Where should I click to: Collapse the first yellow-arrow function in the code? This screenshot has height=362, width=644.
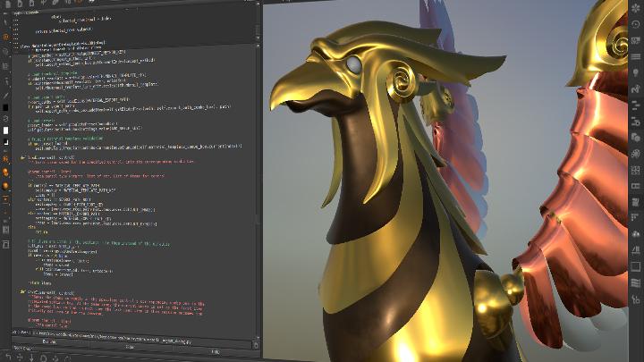(x=22, y=156)
